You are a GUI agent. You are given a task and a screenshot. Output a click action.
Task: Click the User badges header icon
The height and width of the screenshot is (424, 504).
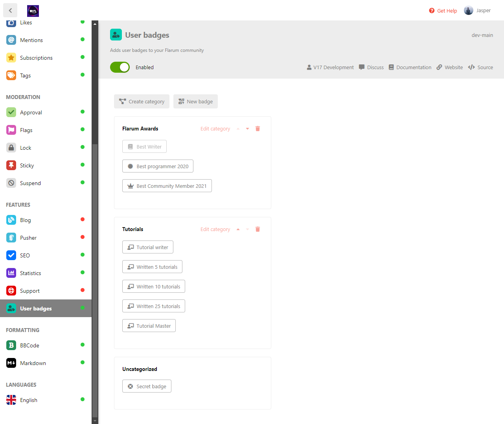pos(116,35)
